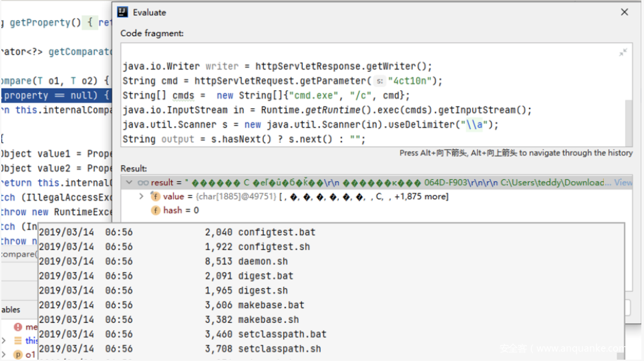
Task: Expand the 'this' variable in Variables panel
Action: [4, 341]
